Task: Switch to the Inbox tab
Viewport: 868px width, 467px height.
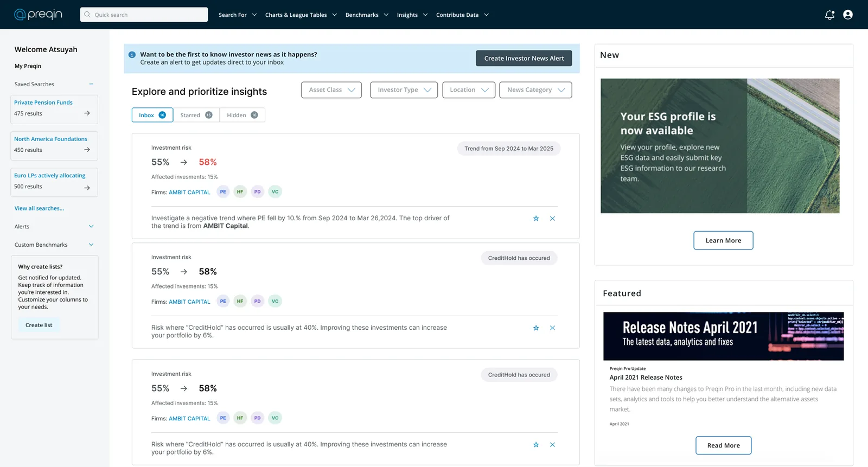Action: point(152,115)
